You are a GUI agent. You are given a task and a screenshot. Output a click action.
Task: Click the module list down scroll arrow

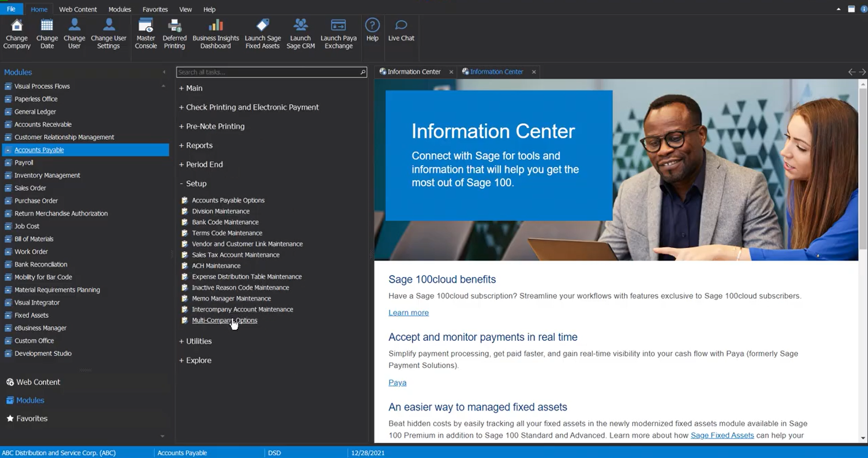pos(162,436)
